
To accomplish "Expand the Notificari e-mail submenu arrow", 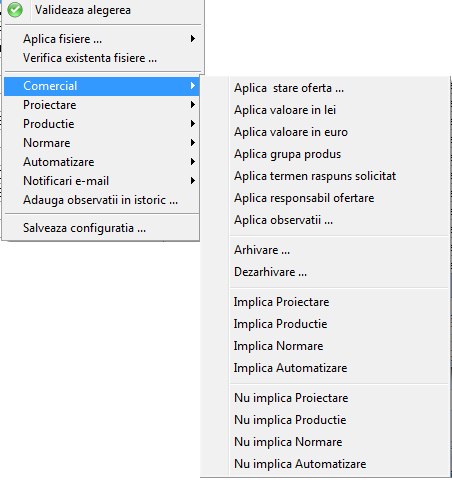I will point(193,181).
